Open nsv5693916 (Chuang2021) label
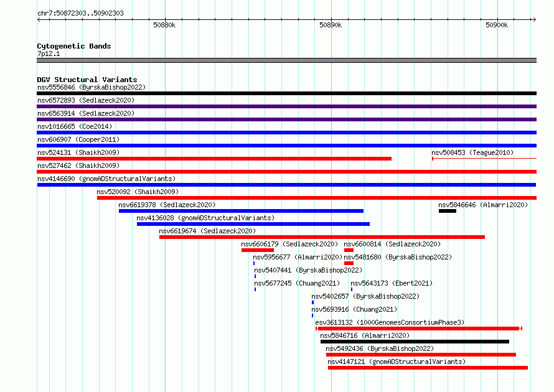The height and width of the screenshot is (392, 554). point(354,309)
